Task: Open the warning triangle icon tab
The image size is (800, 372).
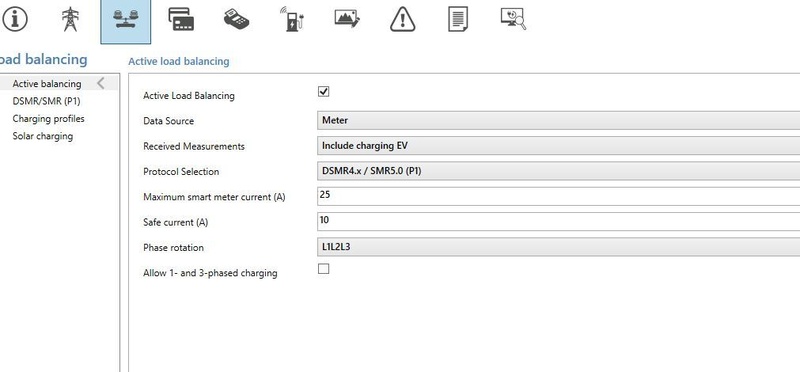Action: pos(403,20)
